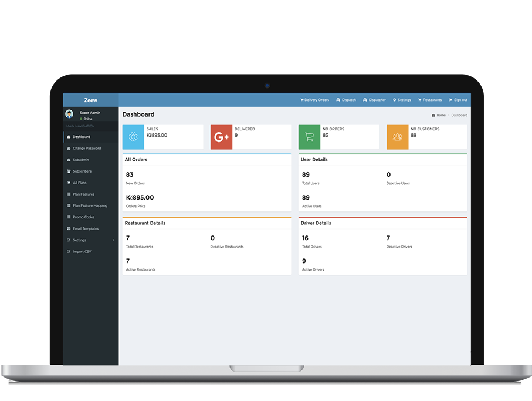Viewport: 532px width, 401px height.
Task: Select Promo Codes in the sidebar
Action: [x=83, y=217]
